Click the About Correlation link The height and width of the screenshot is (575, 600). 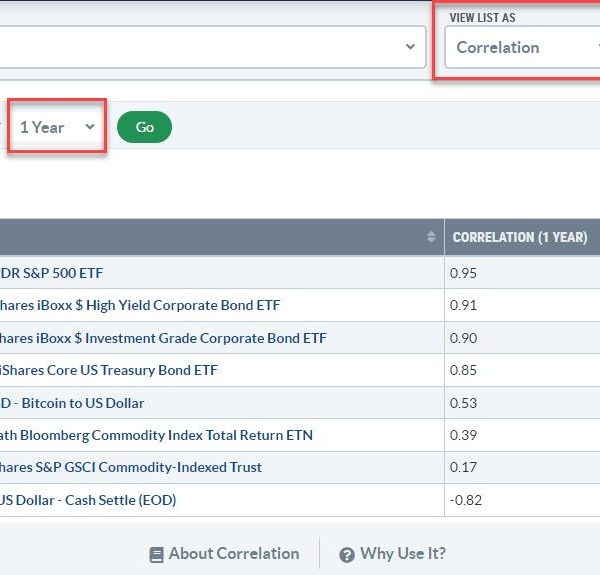(234, 554)
